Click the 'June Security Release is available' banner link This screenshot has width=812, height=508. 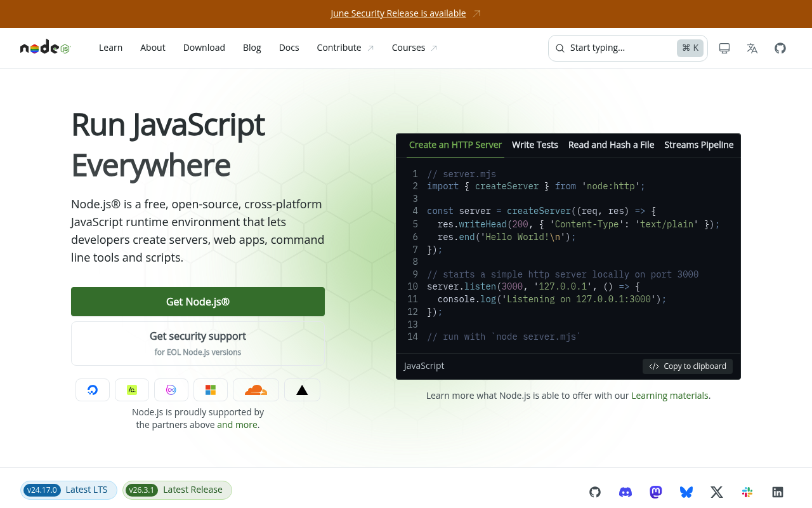coord(398,13)
